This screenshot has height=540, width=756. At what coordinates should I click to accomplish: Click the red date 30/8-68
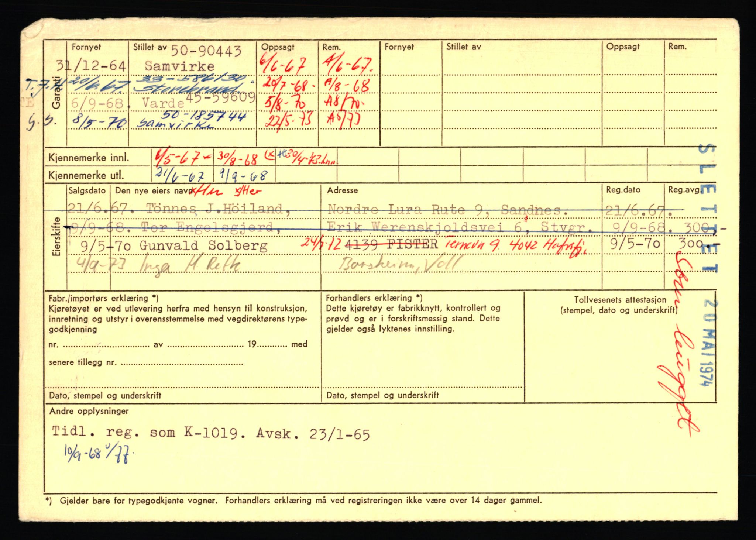pyautogui.click(x=237, y=158)
